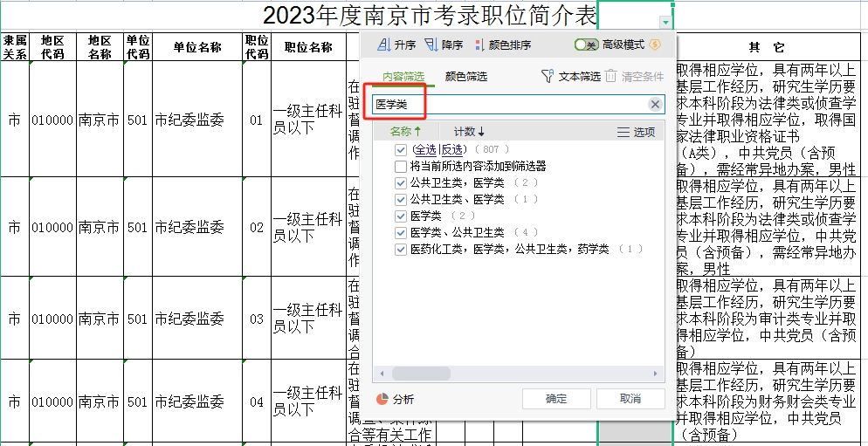The height and width of the screenshot is (446, 868).
Task: Sort descending with the 降序 icon
Action: [x=431, y=45]
